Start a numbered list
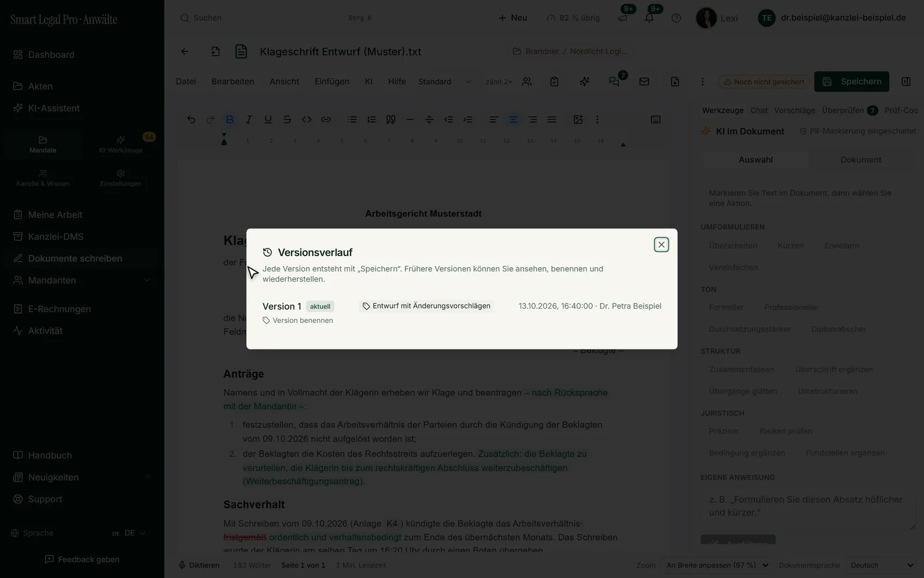Viewport: 924px width, 578px height. pyautogui.click(x=371, y=120)
